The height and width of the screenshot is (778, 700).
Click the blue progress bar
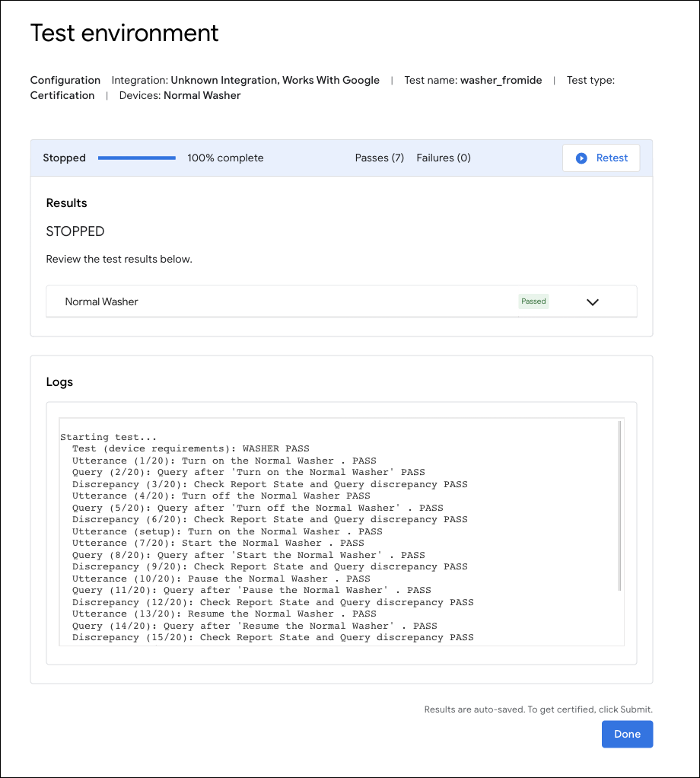(136, 158)
